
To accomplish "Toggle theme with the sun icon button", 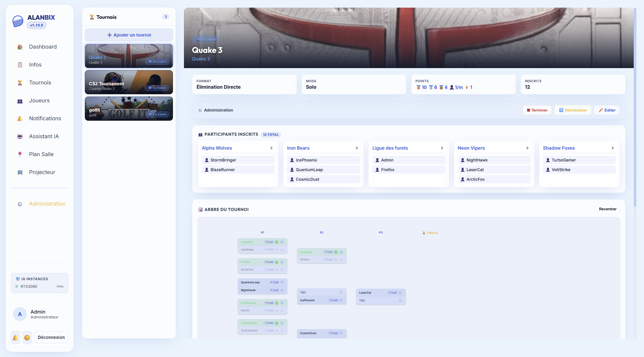I will (27, 338).
